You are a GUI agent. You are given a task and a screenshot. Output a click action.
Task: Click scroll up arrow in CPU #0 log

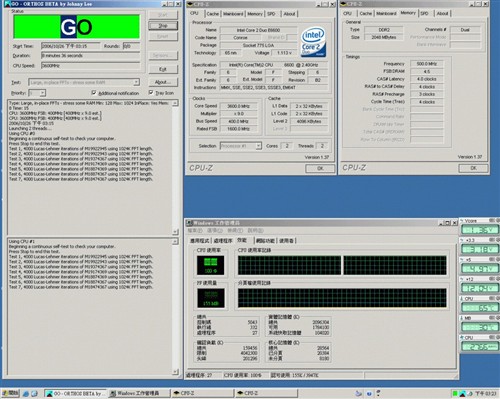[175, 103]
